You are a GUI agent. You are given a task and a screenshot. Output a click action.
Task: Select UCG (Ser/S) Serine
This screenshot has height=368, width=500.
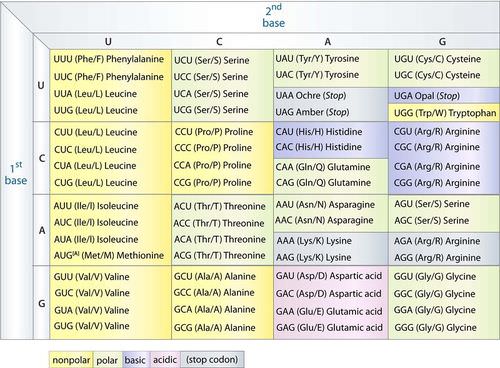tap(211, 110)
